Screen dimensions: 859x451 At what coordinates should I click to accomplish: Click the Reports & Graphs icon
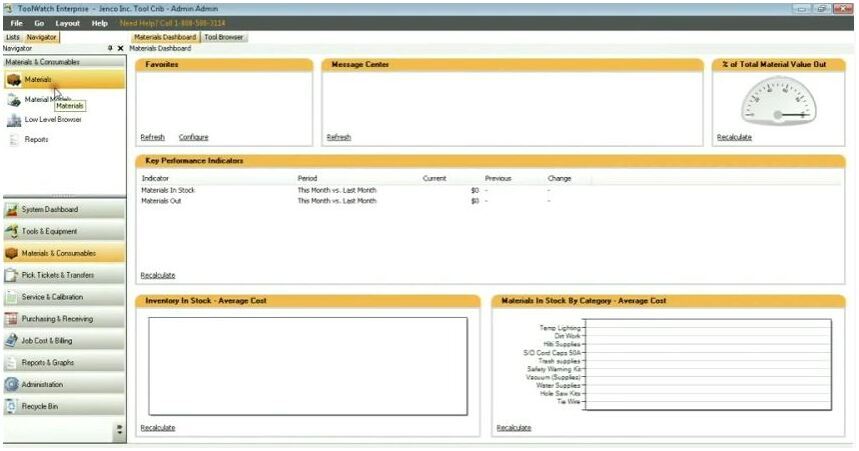point(12,363)
